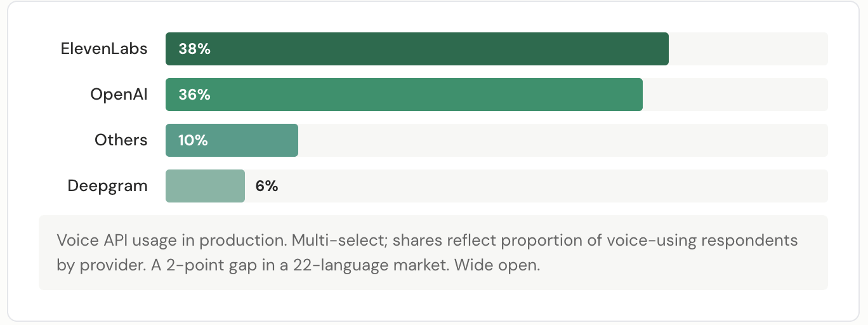Click the Others row label
The width and height of the screenshot is (868, 325).
121,140
